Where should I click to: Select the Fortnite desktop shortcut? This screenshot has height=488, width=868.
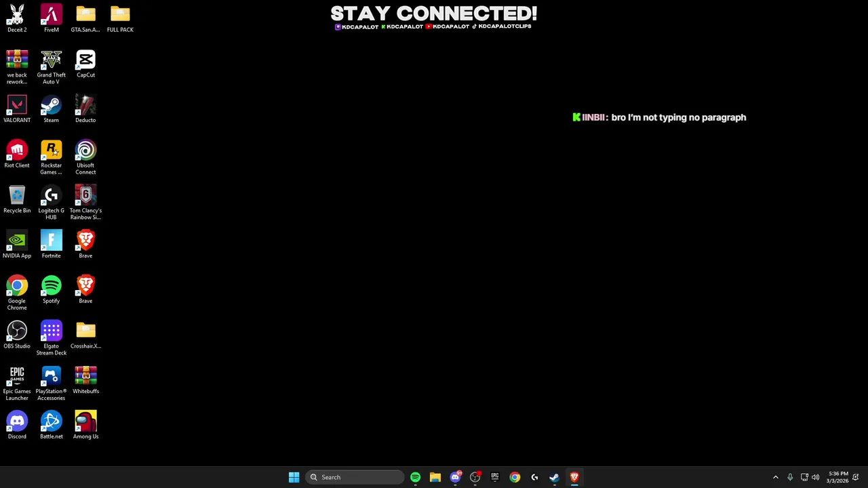(x=51, y=245)
